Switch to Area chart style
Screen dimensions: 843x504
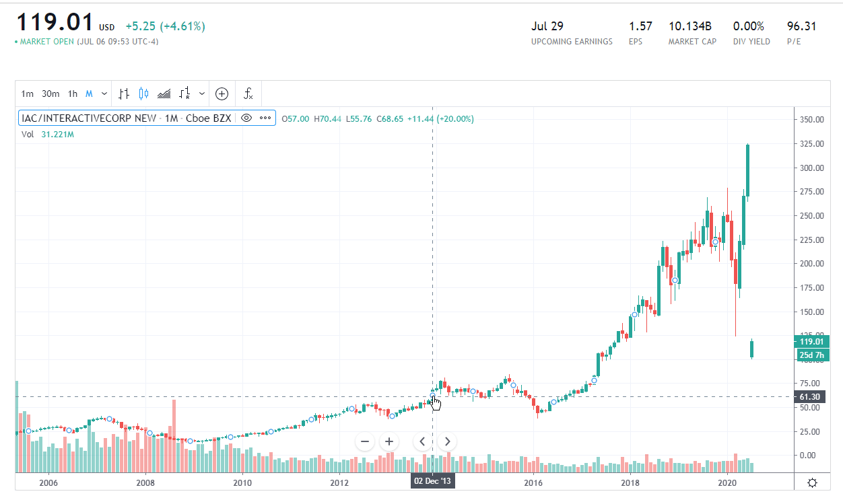[x=164, y=94]
